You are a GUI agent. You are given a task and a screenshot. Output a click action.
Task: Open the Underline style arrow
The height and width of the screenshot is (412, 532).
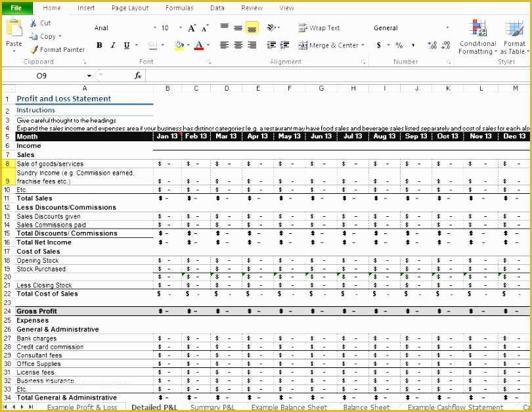(137, 45)
